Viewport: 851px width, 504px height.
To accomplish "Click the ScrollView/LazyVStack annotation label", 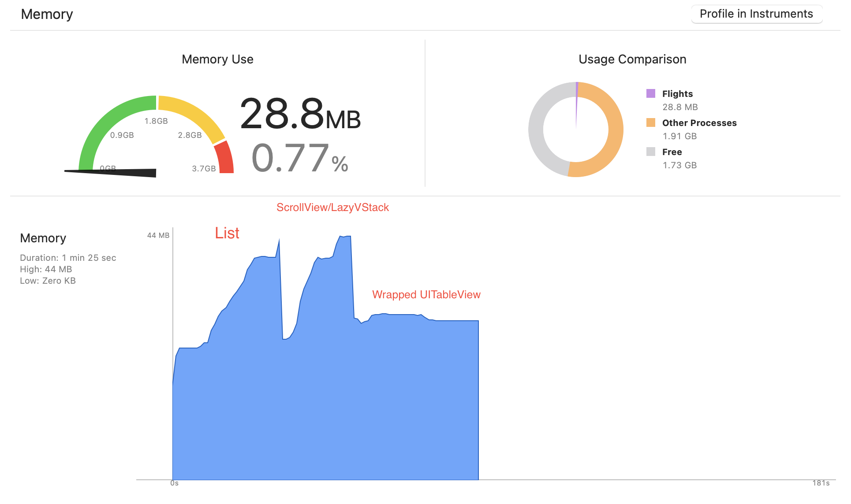I will coord(332,208).
